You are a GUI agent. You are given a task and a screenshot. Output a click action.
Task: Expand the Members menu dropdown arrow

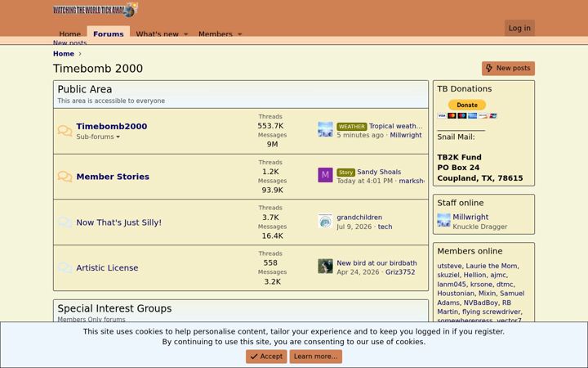[239, 34]
